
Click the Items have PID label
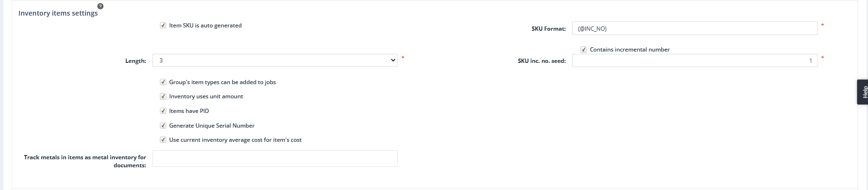(189, 111)
